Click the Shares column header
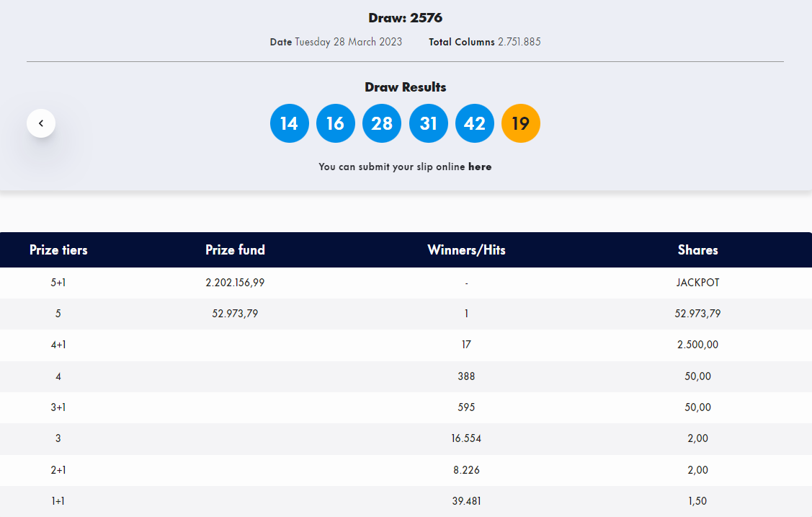Viewport: 812px width, 517px height. pyautogui.click(x=697, y=250)
